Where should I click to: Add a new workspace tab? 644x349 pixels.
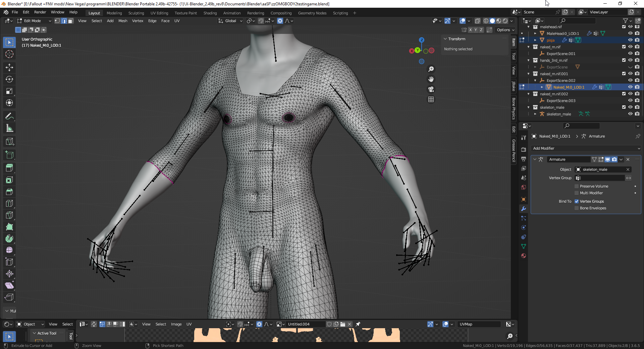coord(355,13)
